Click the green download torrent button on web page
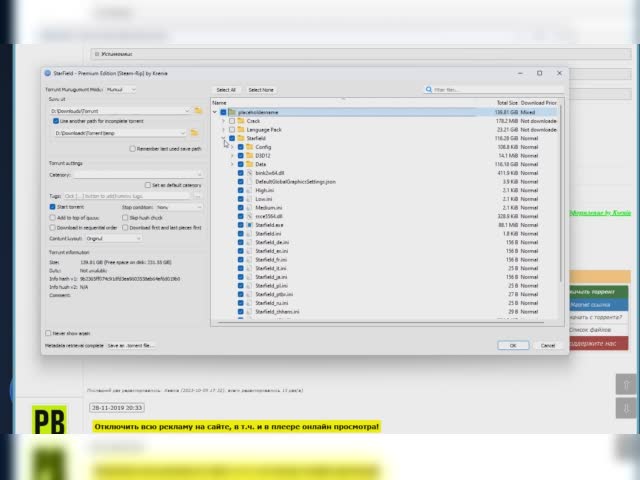 598,292
